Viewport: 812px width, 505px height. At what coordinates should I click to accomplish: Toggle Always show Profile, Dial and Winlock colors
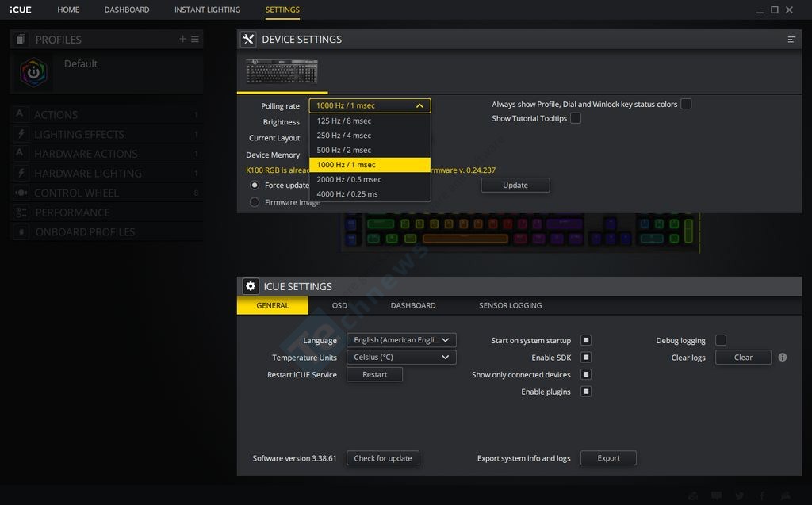[x=686, y=104]
